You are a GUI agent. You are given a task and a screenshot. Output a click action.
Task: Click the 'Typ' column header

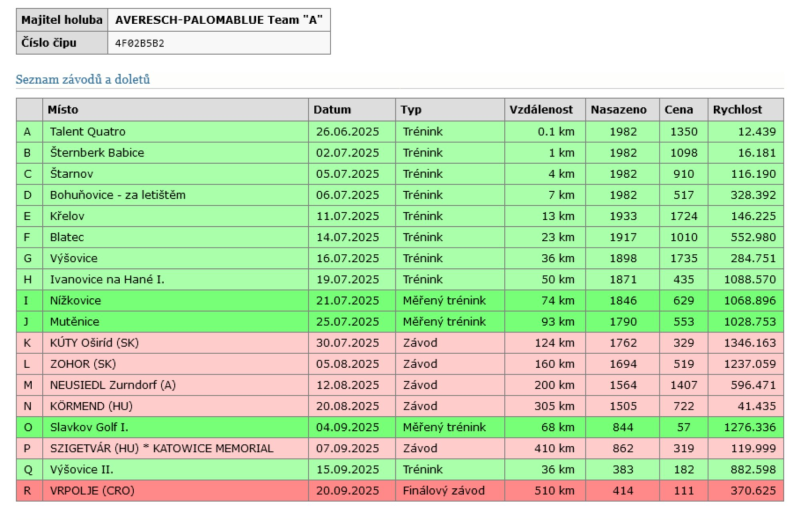(x=411, y=109)
